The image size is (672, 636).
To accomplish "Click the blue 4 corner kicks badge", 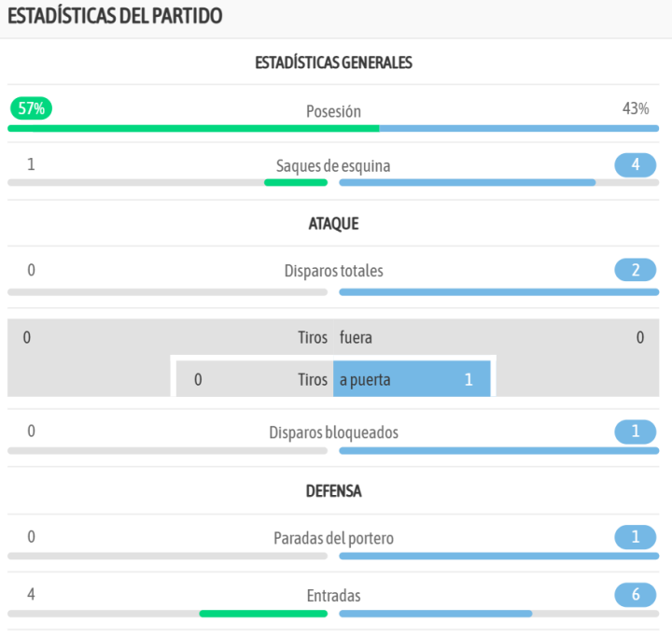I will (x=636, y=165).
